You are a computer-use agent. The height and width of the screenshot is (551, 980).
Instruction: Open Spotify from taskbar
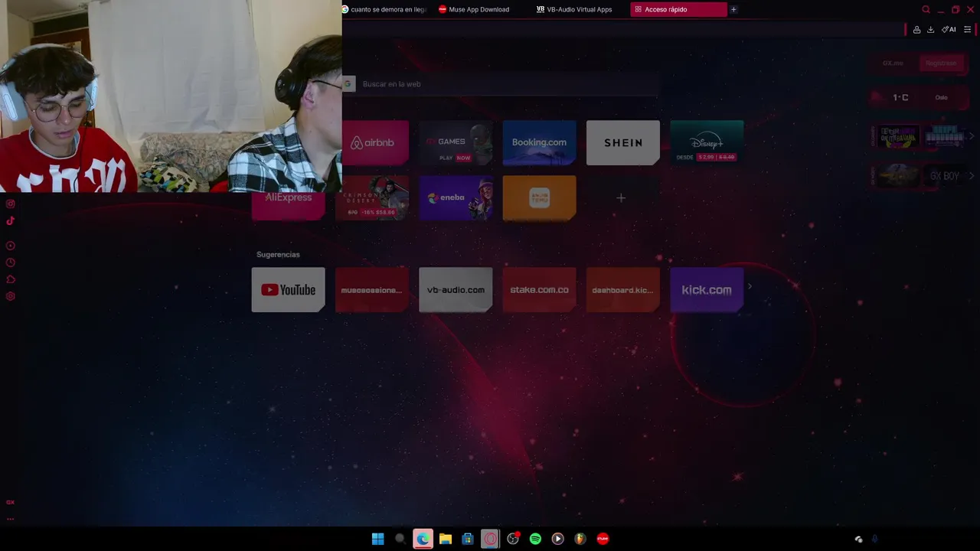[535, 539]
